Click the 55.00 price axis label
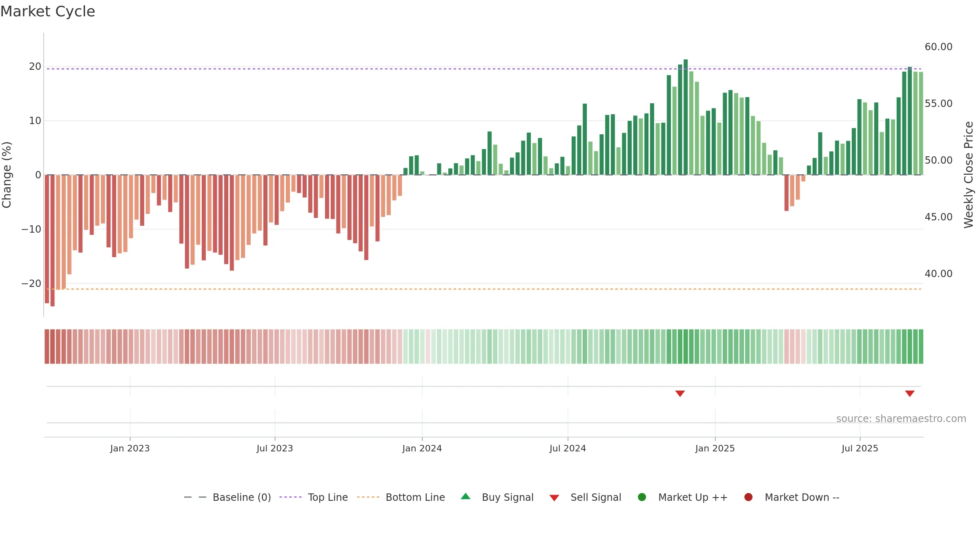 point(938,104)
